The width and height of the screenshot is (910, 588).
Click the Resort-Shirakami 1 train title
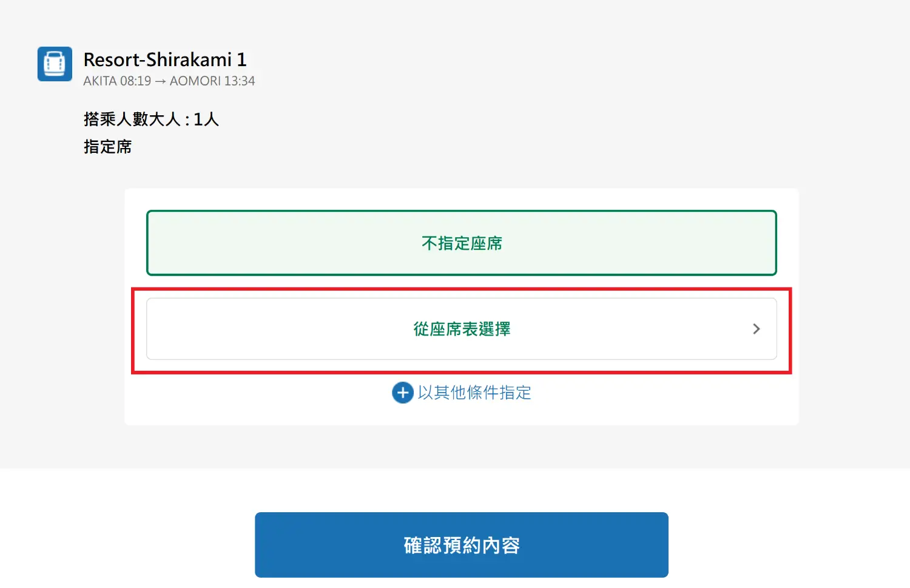164,59
